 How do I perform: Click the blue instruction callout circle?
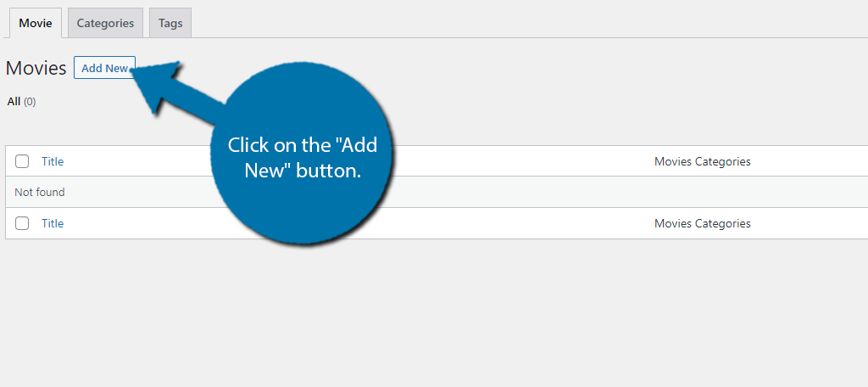click(x=302, y=154)
